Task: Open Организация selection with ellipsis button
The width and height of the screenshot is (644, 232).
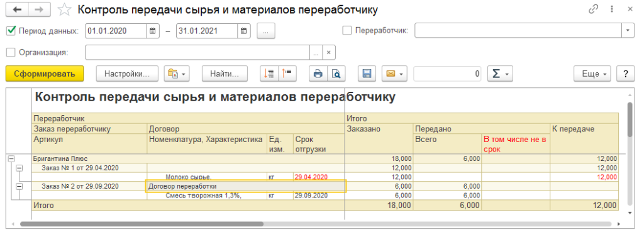Action: click(x=316, y=53)
